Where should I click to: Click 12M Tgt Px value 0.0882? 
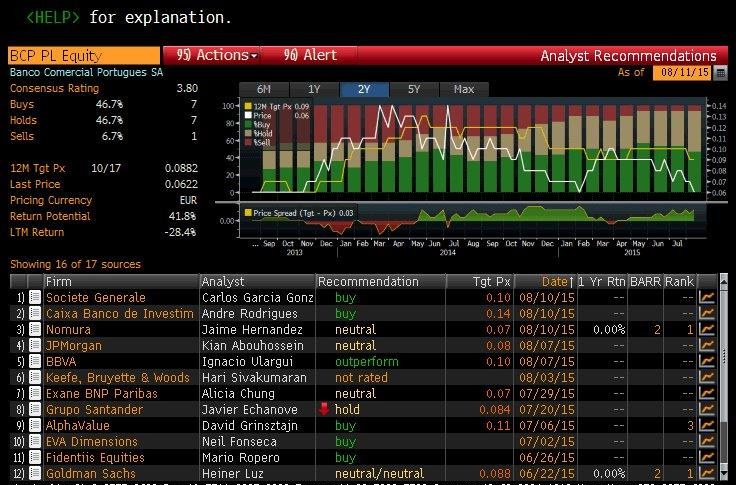point(181,168)
